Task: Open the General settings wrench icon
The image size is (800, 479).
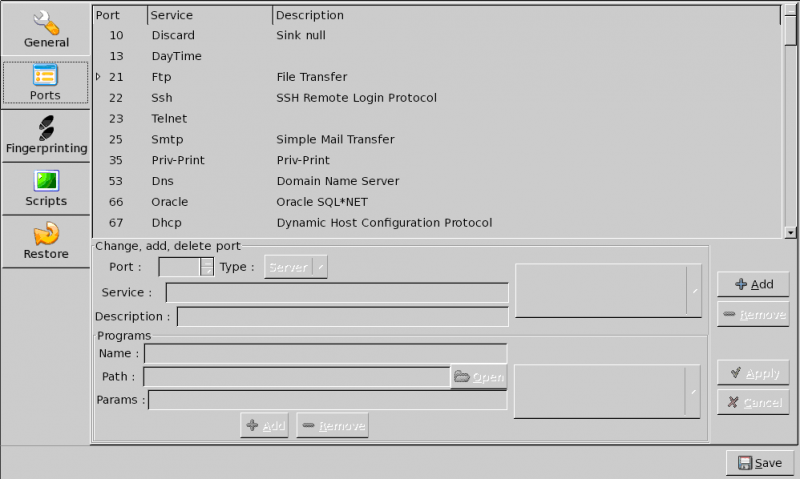Action: coord(46,21)
